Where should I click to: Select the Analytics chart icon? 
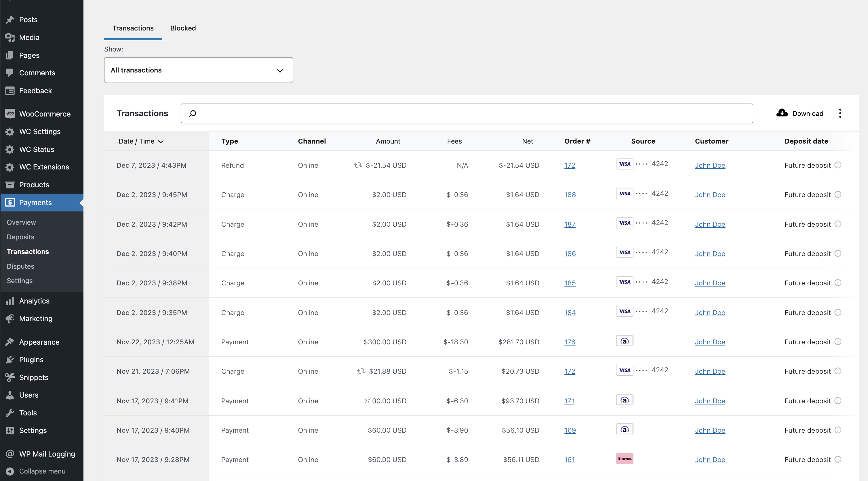pos(10,301)
